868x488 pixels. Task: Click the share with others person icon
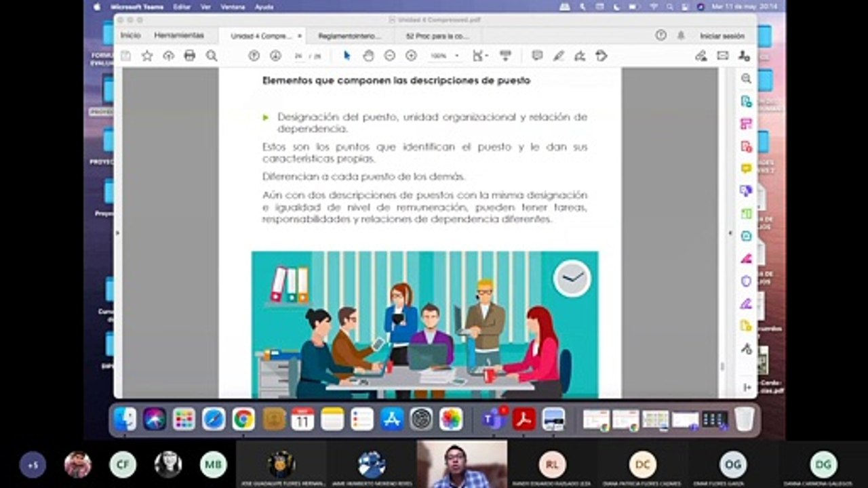(744, 56)
